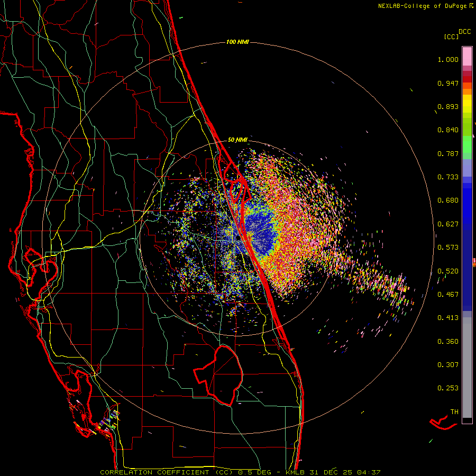Click the 0.733 colorbar value

(448, 177)
